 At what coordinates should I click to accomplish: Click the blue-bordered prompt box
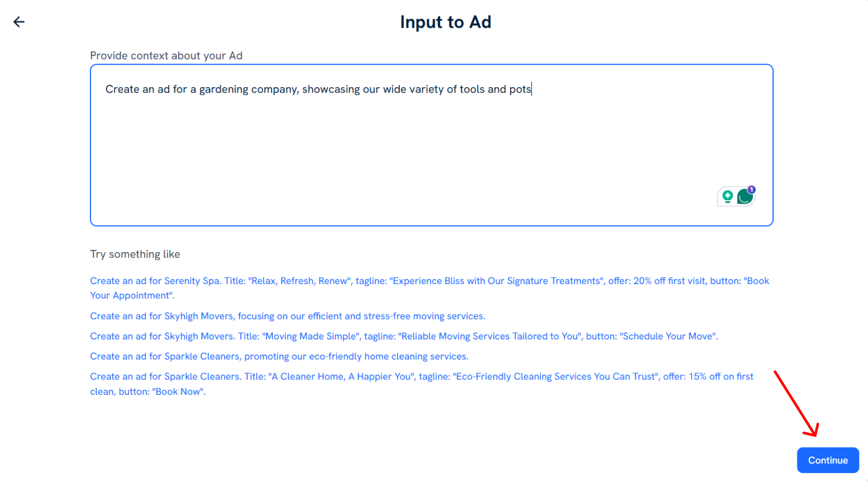point(431,145)
